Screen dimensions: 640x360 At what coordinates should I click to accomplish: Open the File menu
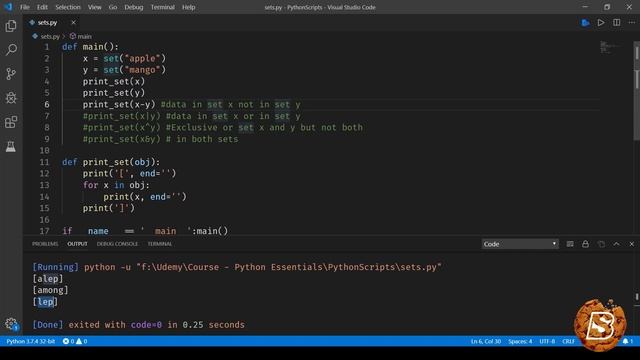[25, 7]
